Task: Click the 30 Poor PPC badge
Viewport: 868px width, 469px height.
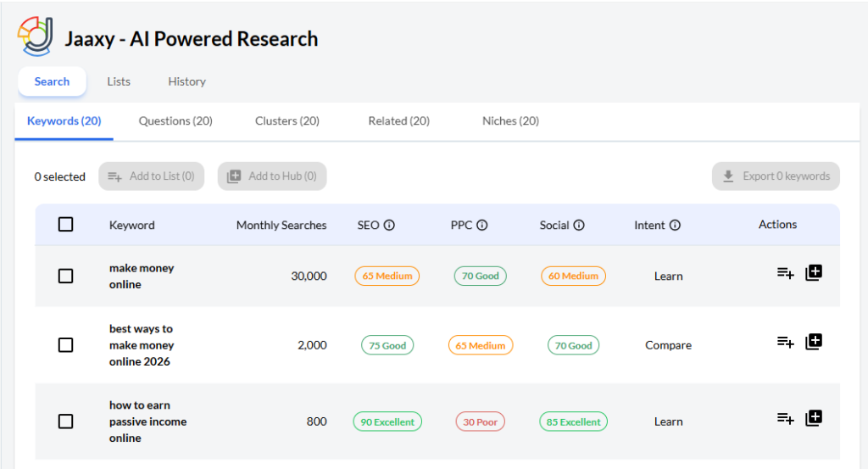Action: click(480, 422)
